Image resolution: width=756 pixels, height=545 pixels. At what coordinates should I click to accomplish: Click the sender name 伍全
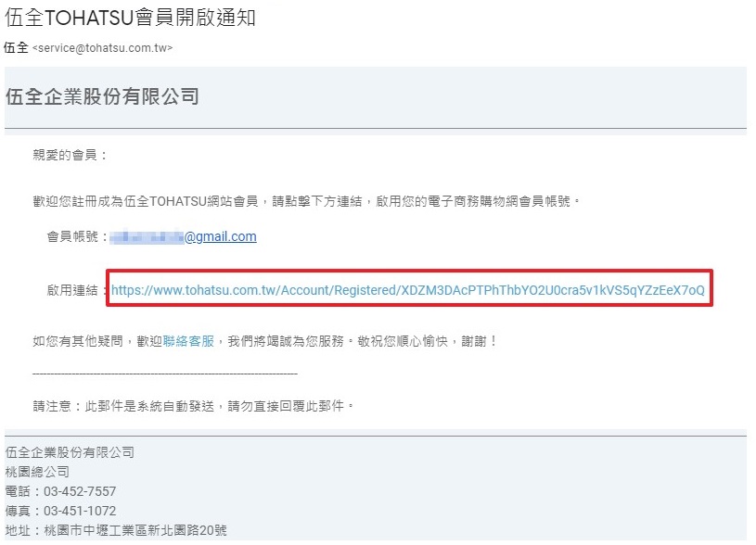tap(16, 47)
